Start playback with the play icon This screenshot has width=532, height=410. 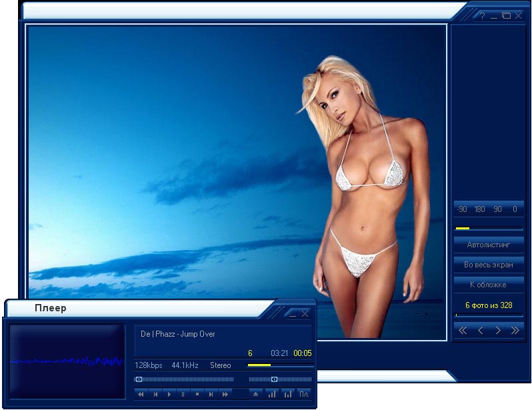[x=169, y=395]
